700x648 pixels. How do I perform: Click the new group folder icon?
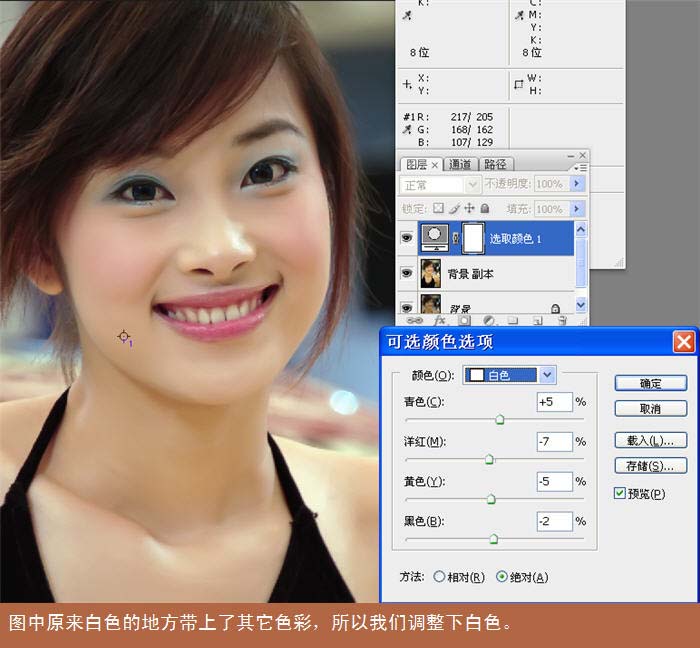pyautogui.click(x=513, y=320)
